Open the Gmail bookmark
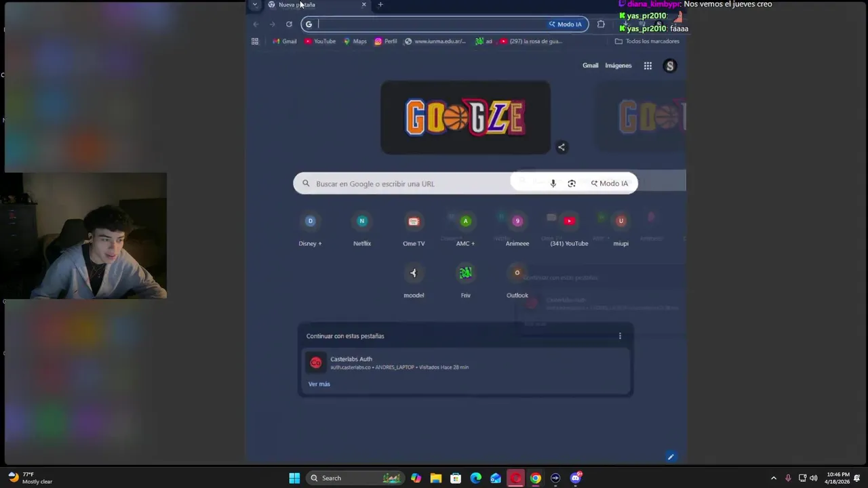This screenshot has width=868, height=488. [x=285, y=41]
